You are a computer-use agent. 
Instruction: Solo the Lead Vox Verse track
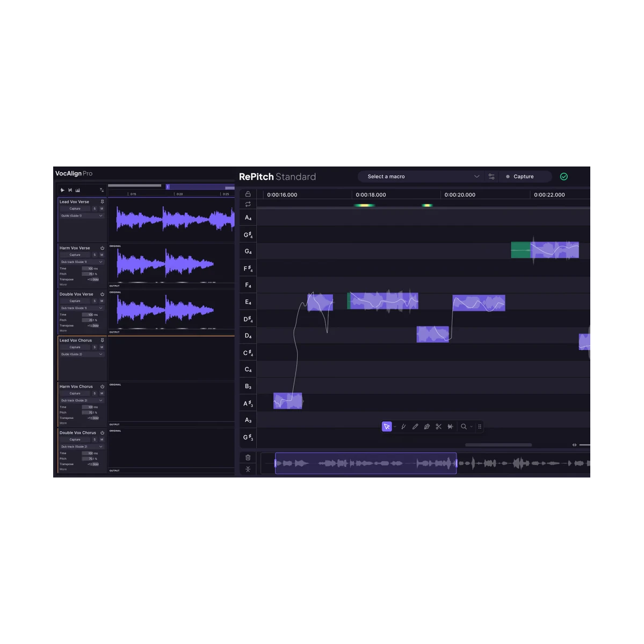pyautogui.click(x=95, y=208)
